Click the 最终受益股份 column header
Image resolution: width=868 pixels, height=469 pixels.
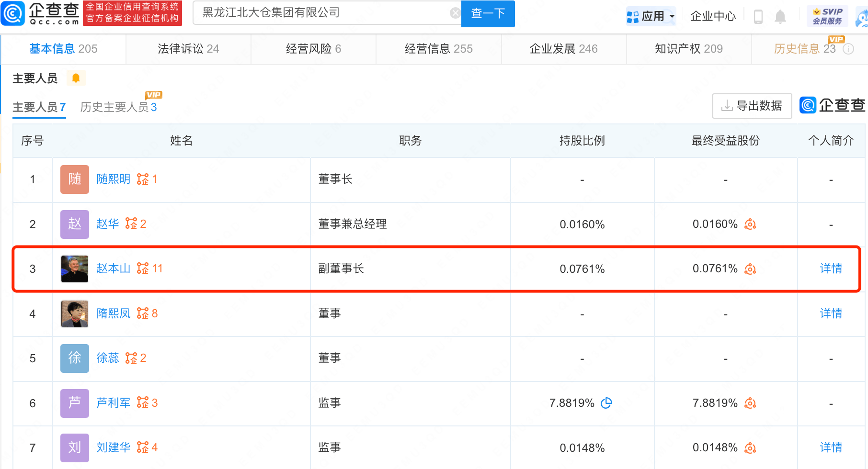coord(725,141)
